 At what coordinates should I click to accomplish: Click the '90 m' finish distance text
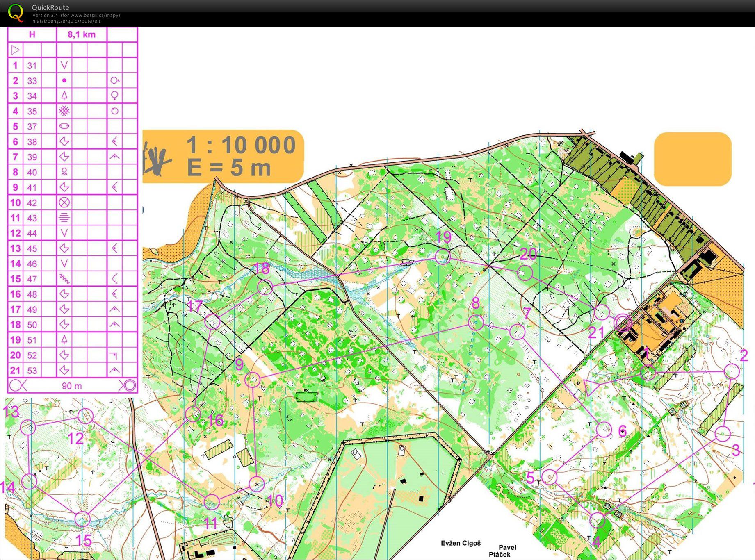[72, 386]
